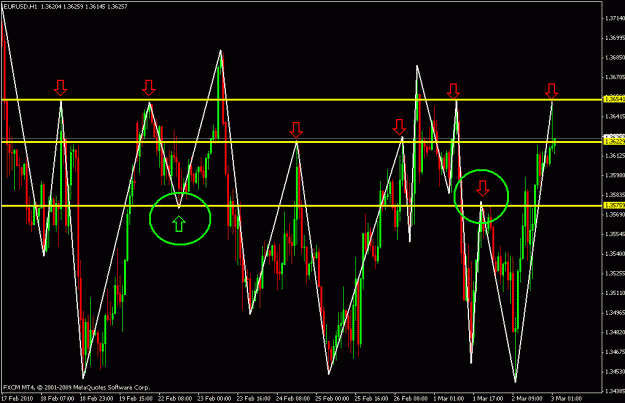
Task: Click the 1.3467 price scale label
Action: [x=615, y=352]
